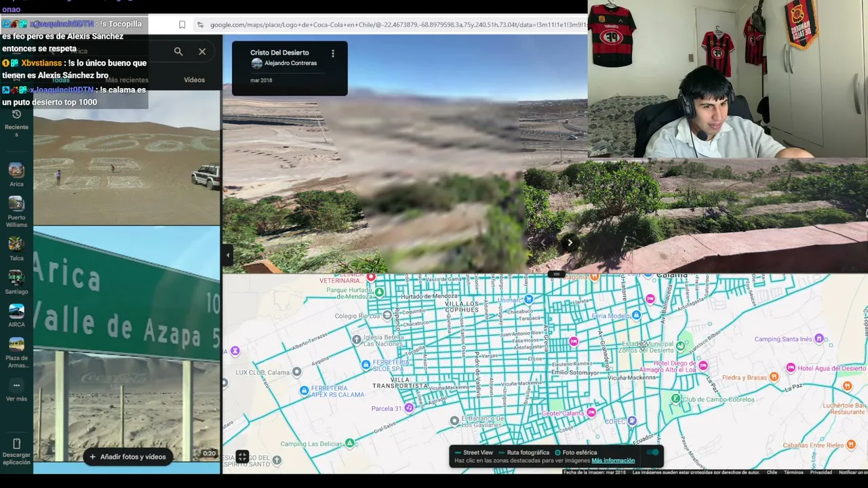Click the Google Maps URL address bar
This screenshot has width=868, height=488.
tap(397, 24)
